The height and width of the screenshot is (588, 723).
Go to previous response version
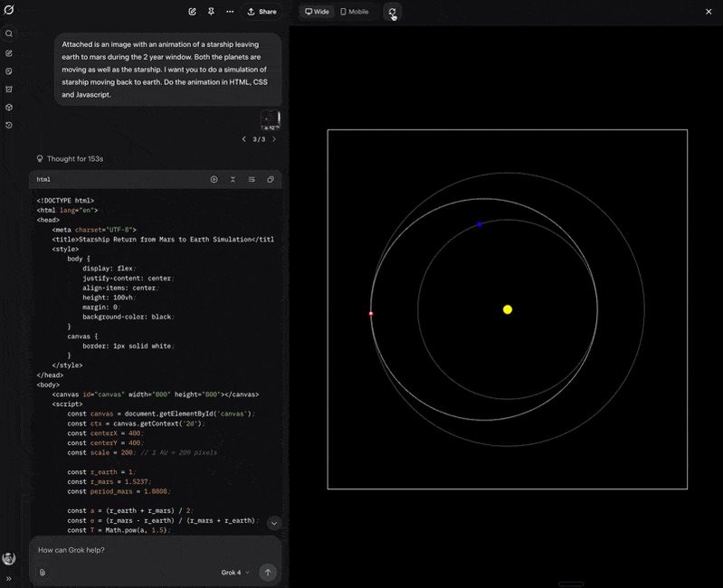click(244, 139)
